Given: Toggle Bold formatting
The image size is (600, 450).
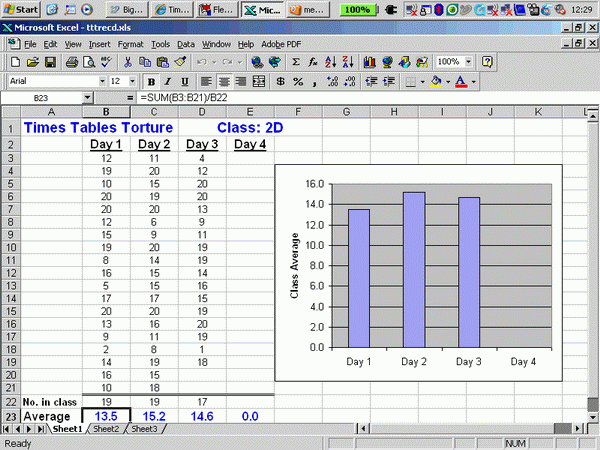Looking at the screenshot, I should (x=152, y=81).
